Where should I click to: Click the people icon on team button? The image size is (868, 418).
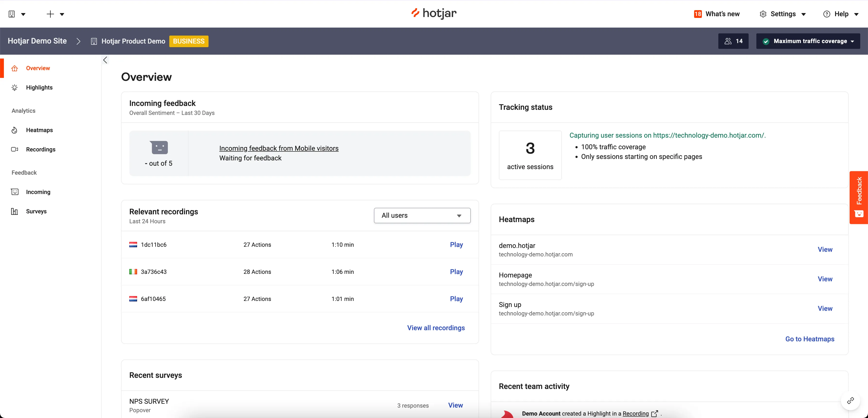click(x=728, y=41)
